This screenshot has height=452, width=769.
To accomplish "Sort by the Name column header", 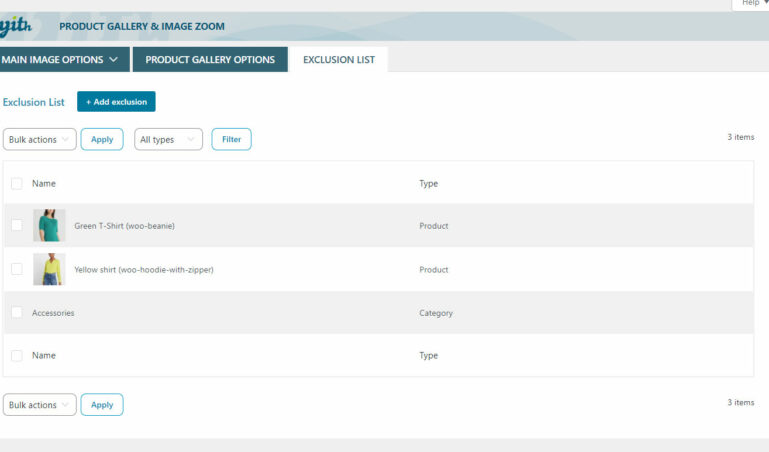I will [44, 184].
